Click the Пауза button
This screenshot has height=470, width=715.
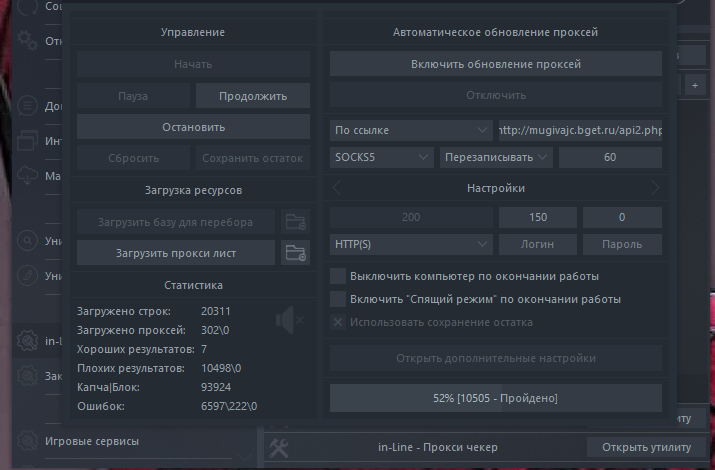coord(133,96)
